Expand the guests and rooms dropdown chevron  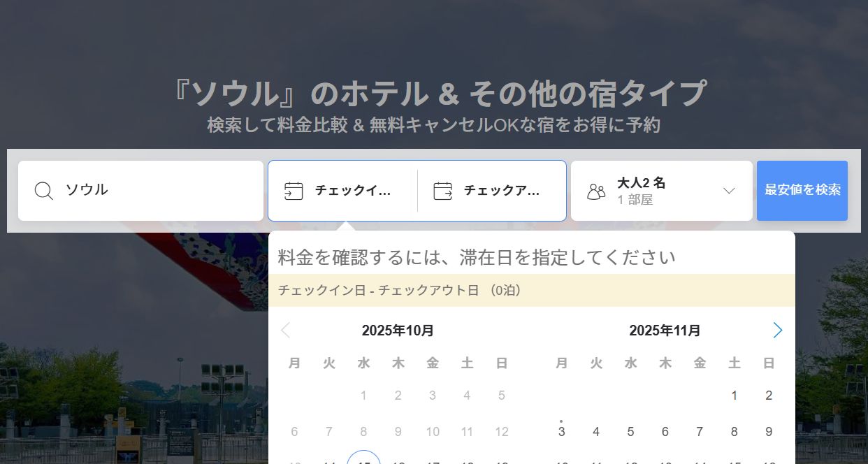pos(729,191)
